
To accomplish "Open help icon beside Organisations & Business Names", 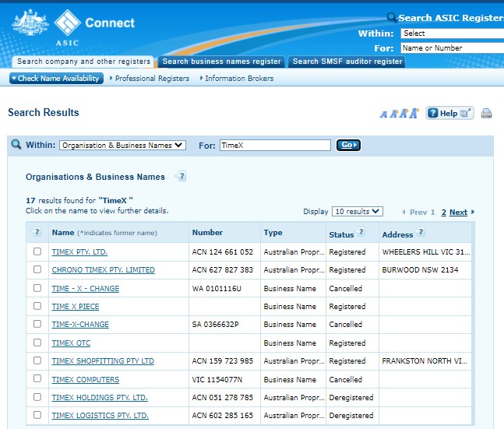I will (181, 176).
